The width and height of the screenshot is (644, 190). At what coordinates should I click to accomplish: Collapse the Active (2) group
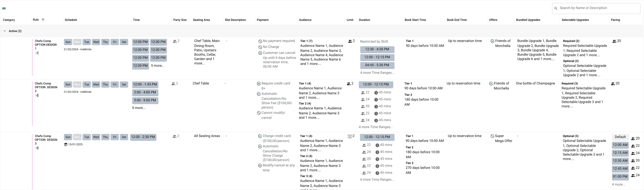tap(5, 31)
